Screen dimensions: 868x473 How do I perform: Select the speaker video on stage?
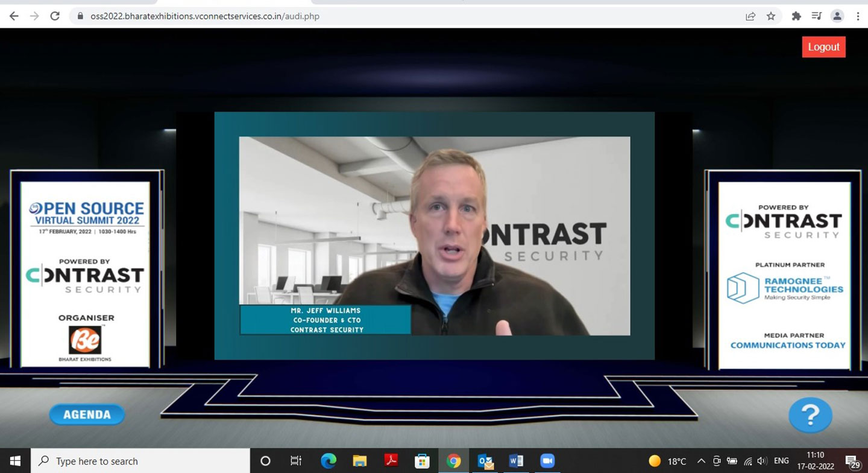435,236
